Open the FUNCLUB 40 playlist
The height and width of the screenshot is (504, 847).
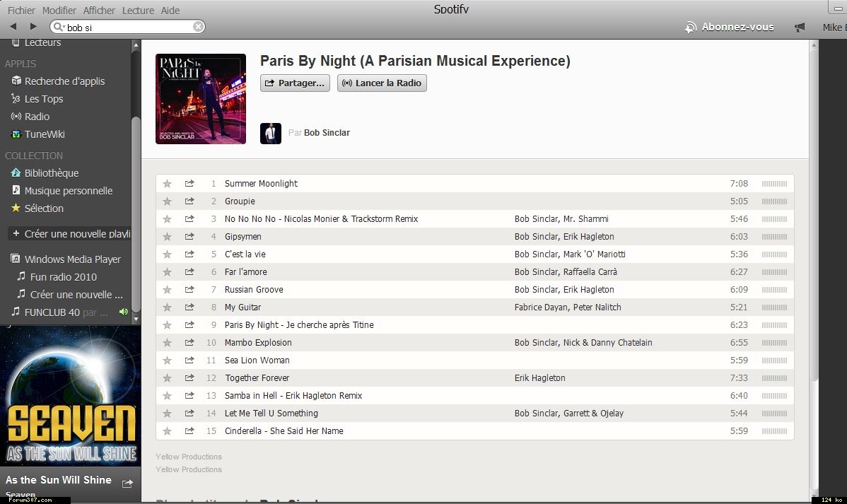point(52,312)
